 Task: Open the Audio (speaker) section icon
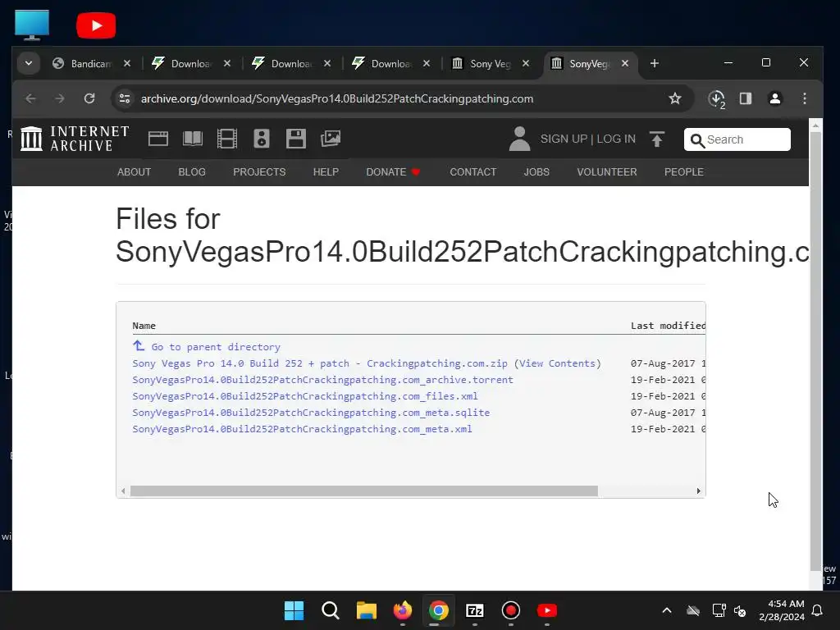point(262,139)
